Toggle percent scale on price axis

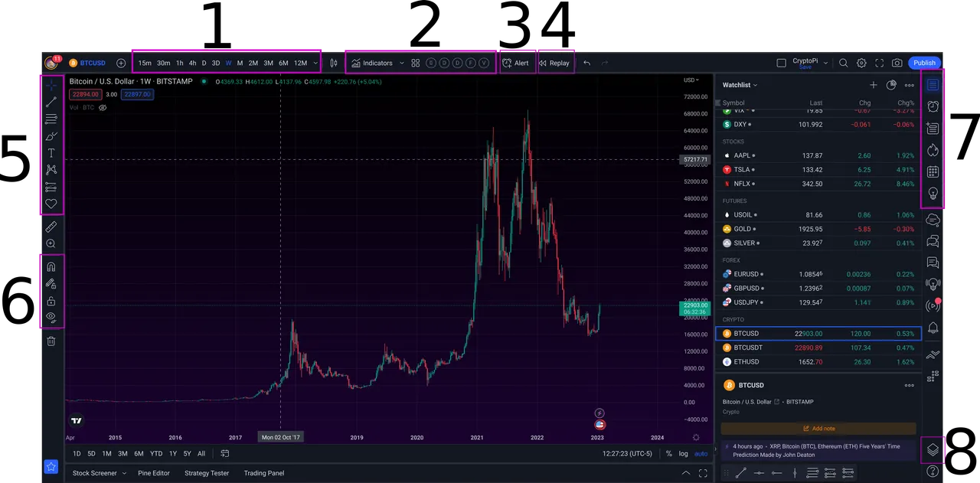(x=669, y=453)
